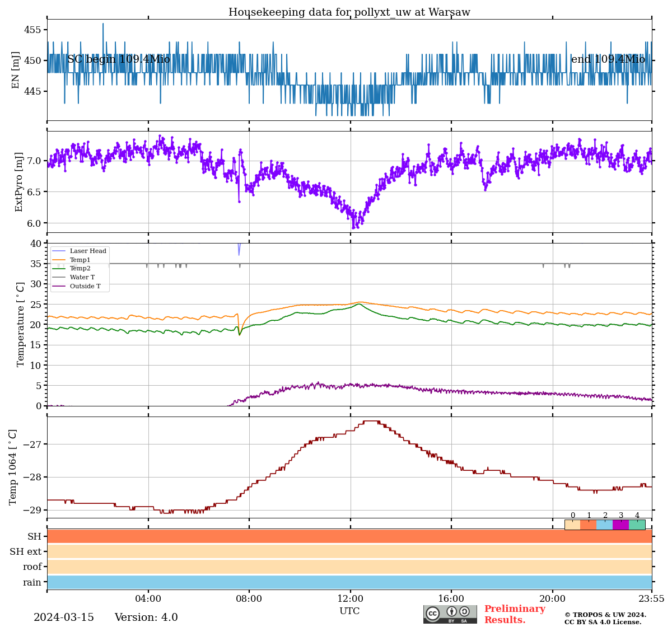Click the Creative Commons license badge

click(450, 614)
